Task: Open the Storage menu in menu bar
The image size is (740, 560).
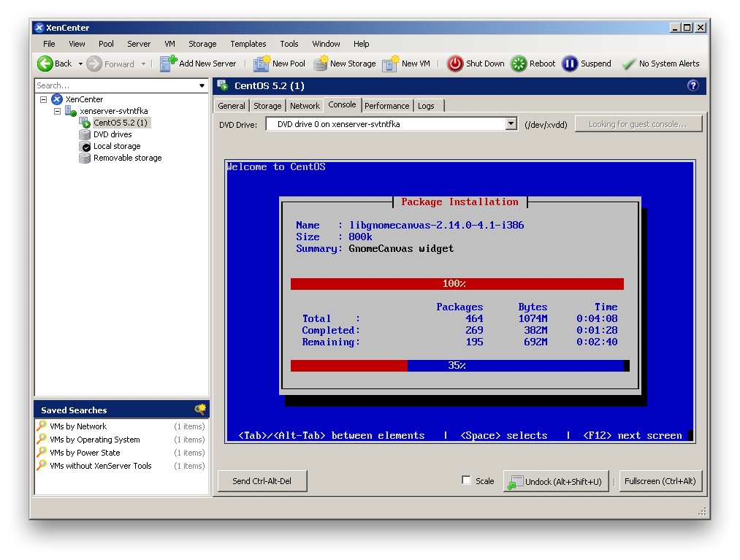Action: point(202,44)
